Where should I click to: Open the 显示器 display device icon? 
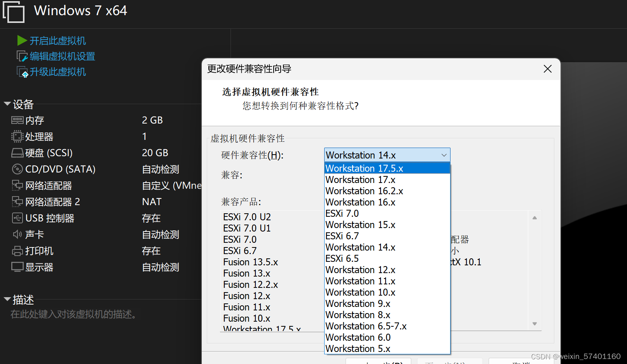(17, 267)
